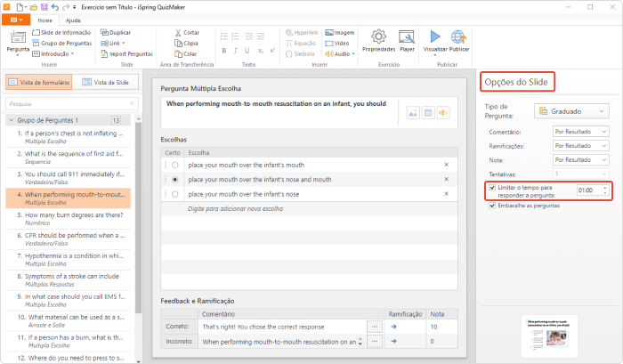Click the Pergunta question icon
The height and width of the screenshot is (364, 623).
[18, 37]
